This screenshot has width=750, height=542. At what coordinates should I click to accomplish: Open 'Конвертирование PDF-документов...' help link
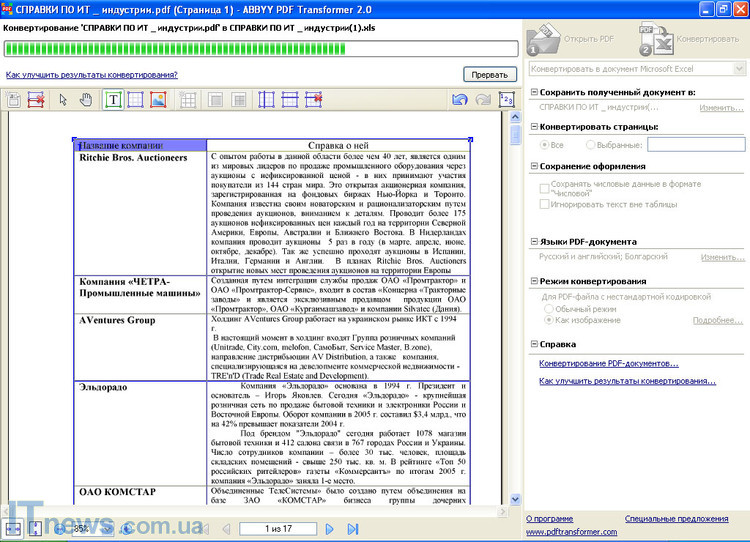click(x=609, y=364)
